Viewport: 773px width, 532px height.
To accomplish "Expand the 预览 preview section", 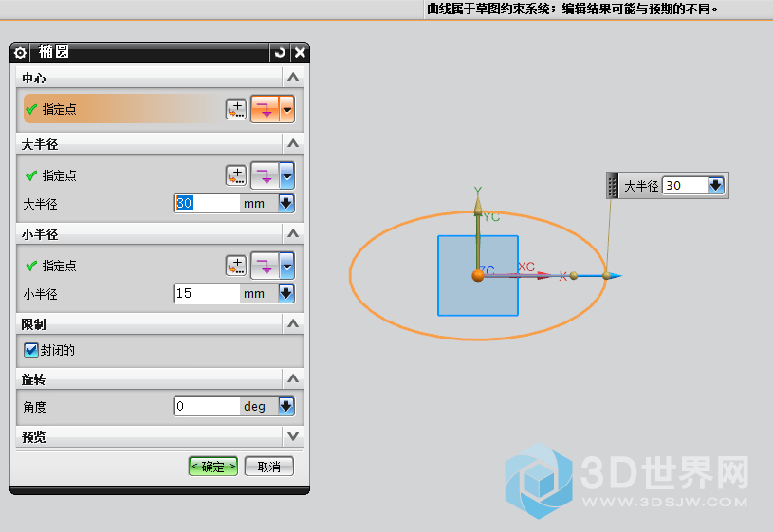I will pos(293,436).
